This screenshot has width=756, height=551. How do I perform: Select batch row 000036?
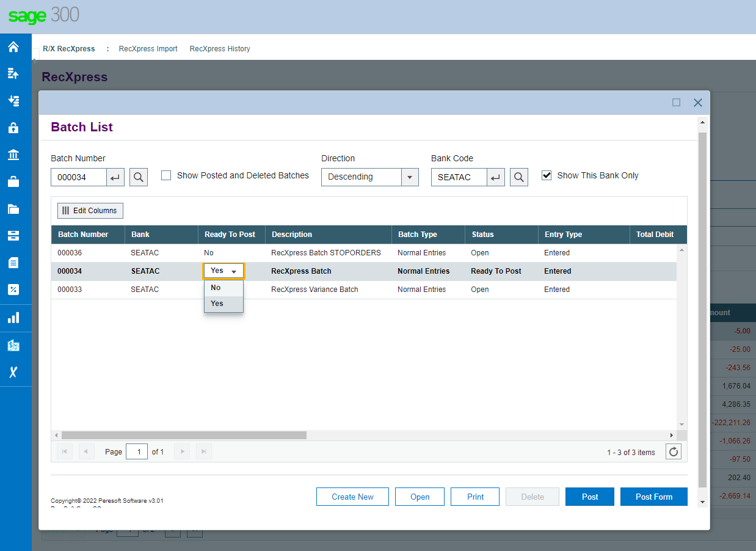(x=364, y=253)
